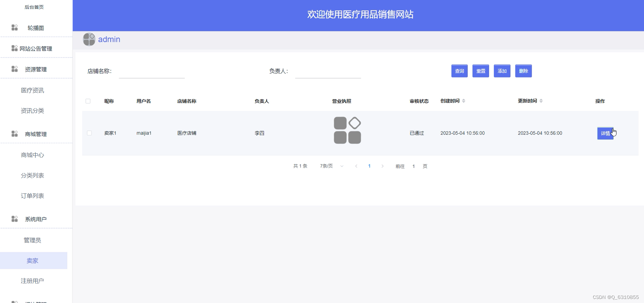Image resolution: width=644 pixels, height=303 pixels.
Task: Click the 重置 button
Action: (x=481, y=71)
